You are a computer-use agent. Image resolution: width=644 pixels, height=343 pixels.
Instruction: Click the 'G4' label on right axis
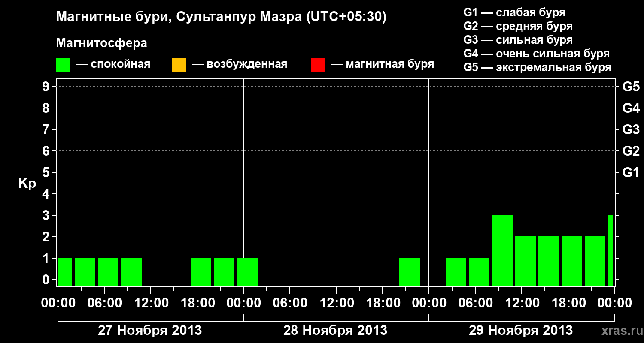coord(631,108)
